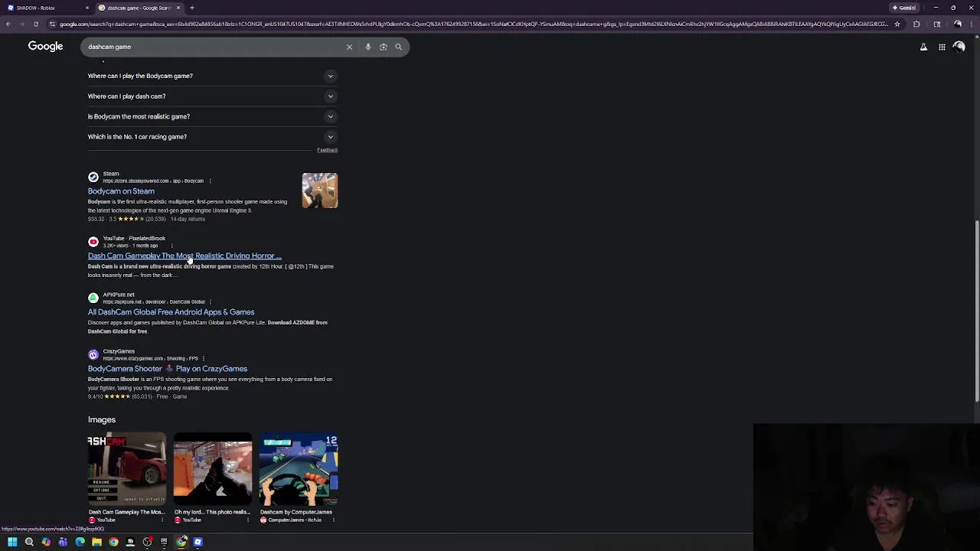Open the 'Oh my lord... This photo realis...' image
The width and height of the screenshot is (980, 551).
[212, 468]
